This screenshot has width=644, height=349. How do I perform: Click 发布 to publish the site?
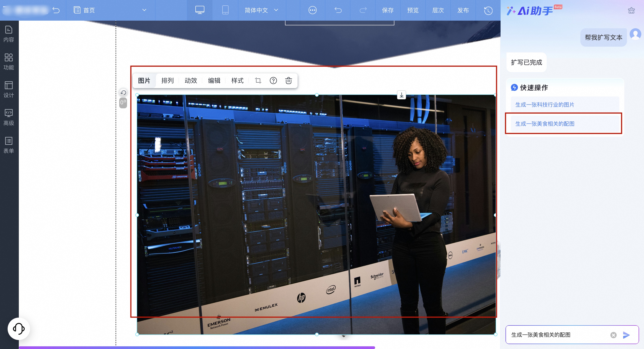pyautogui.click(x=463, y=10)
